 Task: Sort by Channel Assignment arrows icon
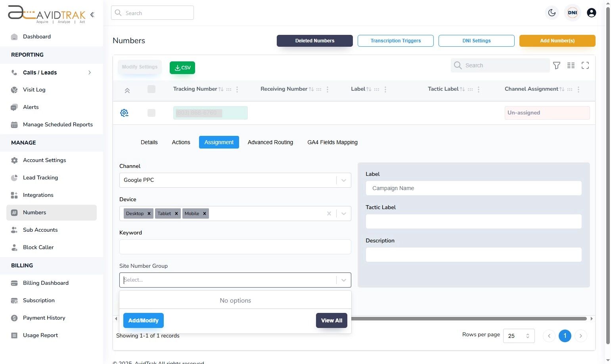pyautogui.click(x=562, y=90)
